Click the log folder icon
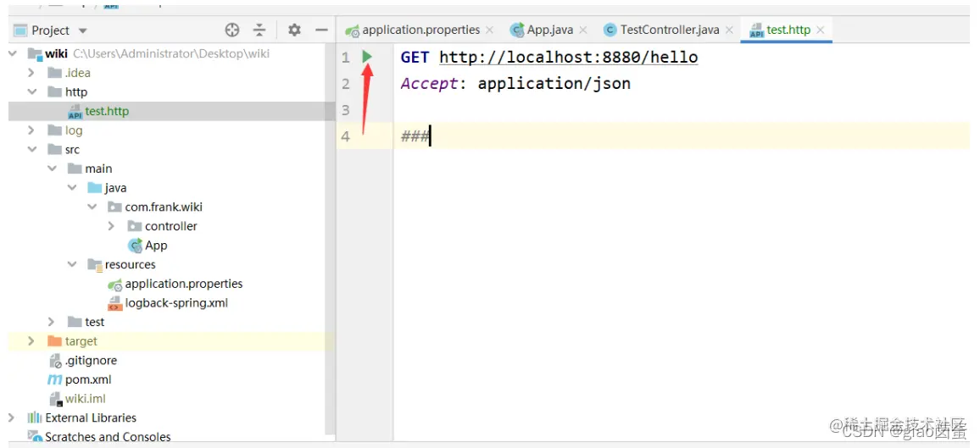 tap(55, 130)
